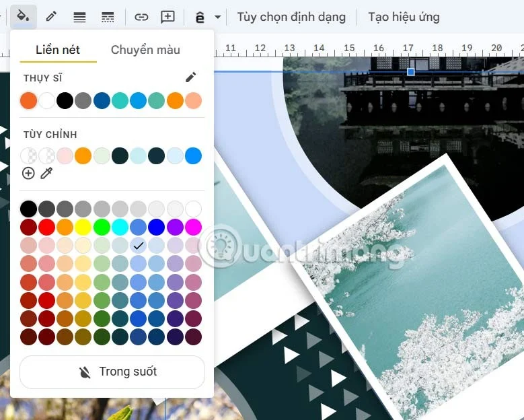This screenshot has height=420, width=524.
Task: Choose the peach Thụy Sĩ theme swatch
Action: 193,101
